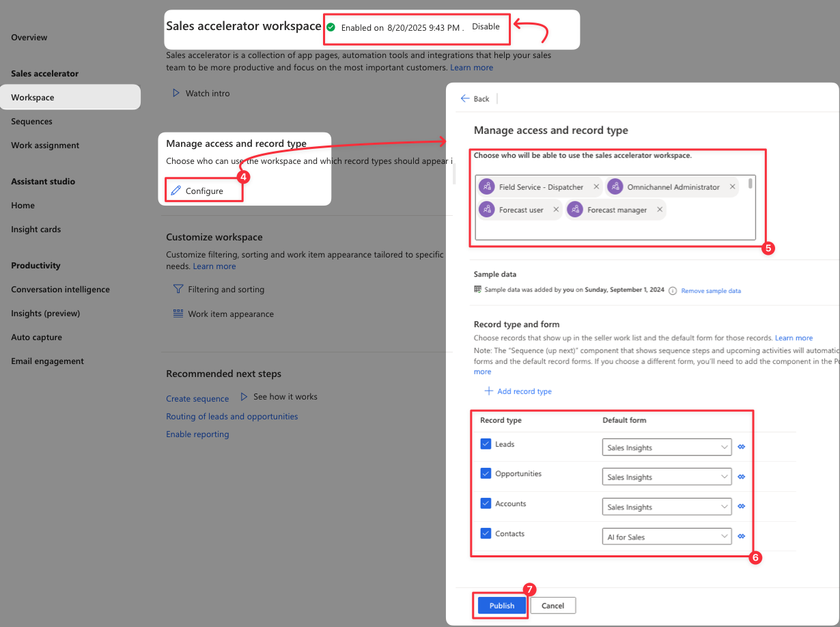
Task: Click the form link icon beside Contacts
Action: point(742,537)
